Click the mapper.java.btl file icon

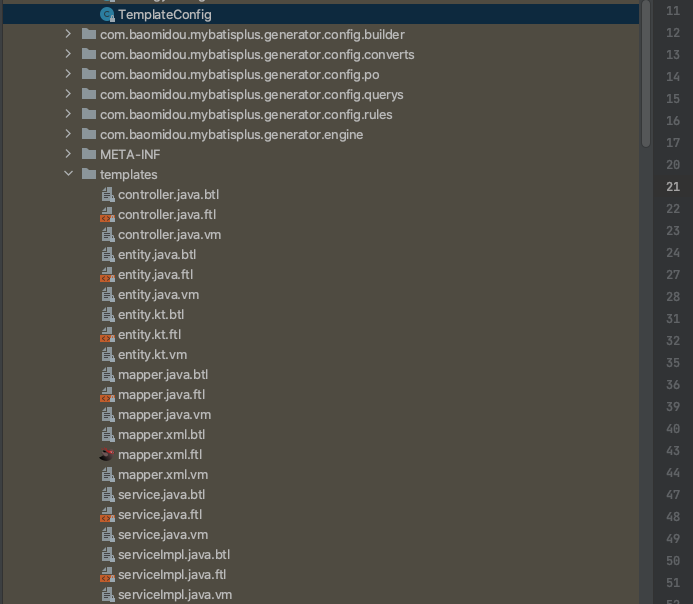(108, 375)
